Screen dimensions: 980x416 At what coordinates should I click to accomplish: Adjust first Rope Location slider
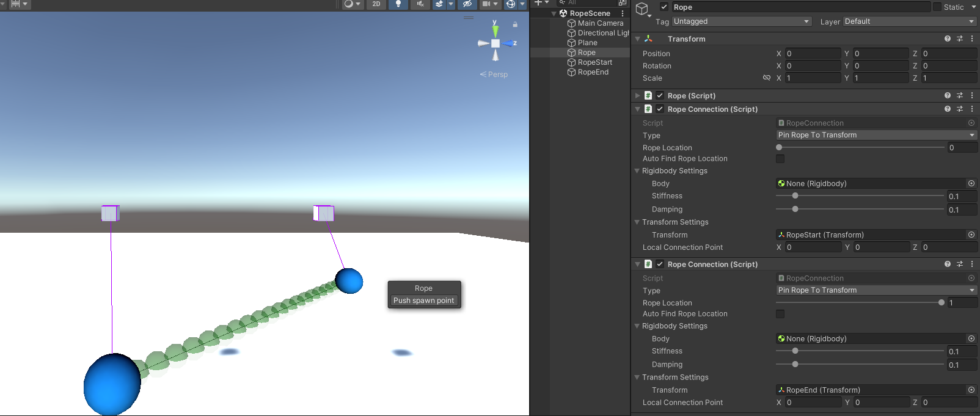(x=860, y=147)
